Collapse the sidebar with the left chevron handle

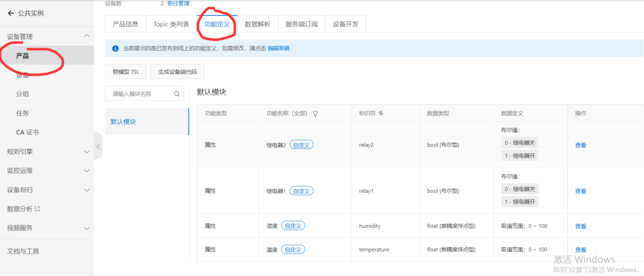click(98, 146)
